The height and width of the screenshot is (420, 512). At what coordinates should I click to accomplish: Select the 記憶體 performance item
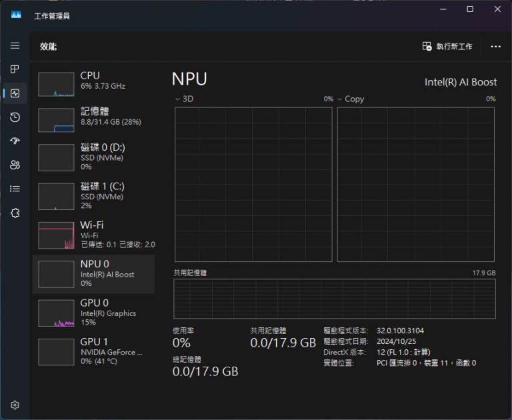coord(94,120)
